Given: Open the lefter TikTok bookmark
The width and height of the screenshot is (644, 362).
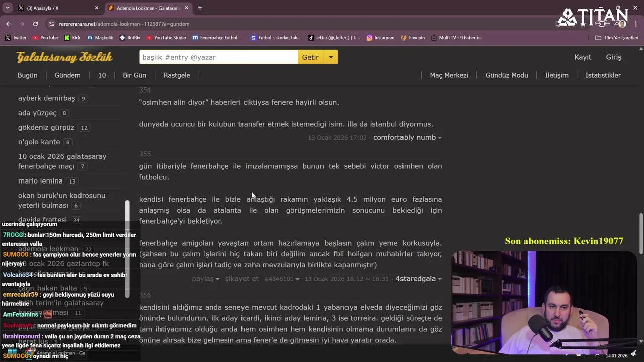Looking at the screenshot, I should (334, 38).
